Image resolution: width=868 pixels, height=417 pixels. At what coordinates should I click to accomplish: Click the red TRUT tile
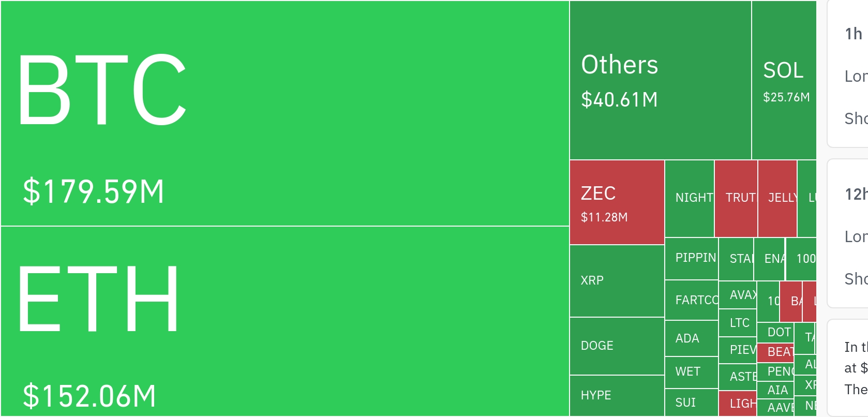[x=736, y=198]
